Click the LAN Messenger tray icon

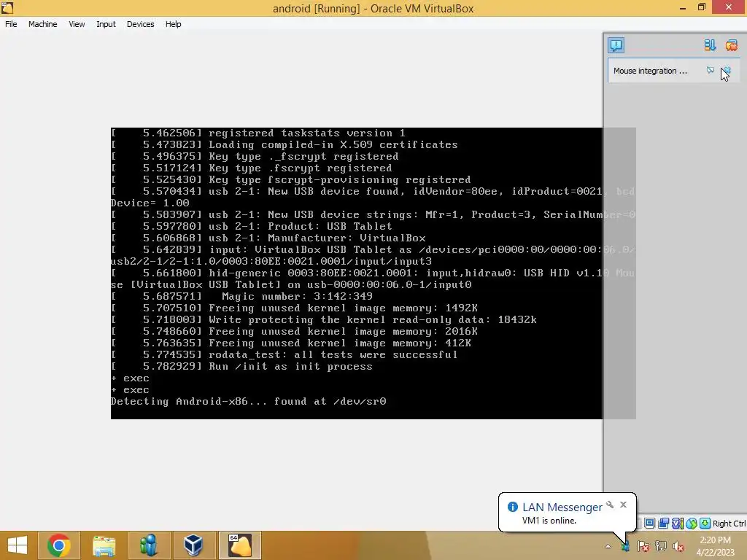coord(625,546)
